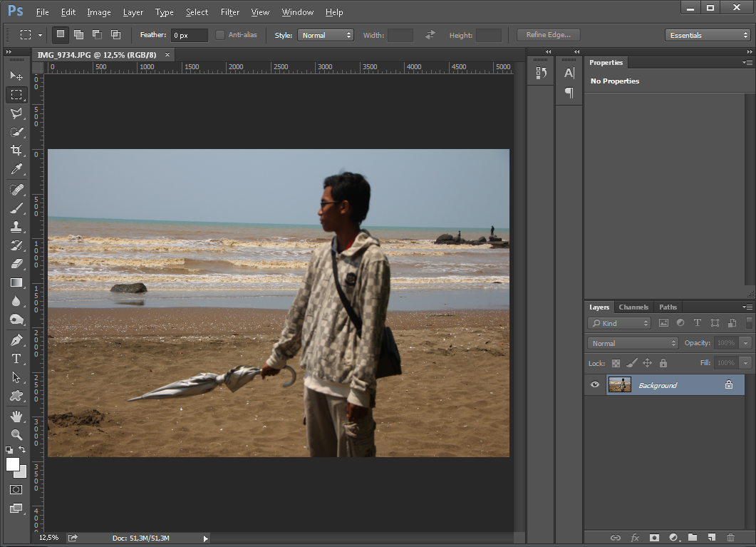Select the Horizontal Type tool
Screen dimensions: 756x547
click(x=16, y=359)
